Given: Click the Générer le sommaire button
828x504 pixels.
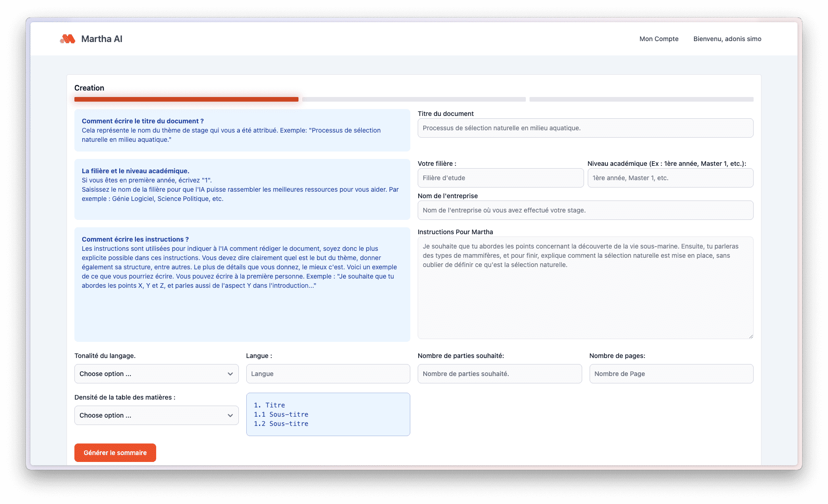Looking at the screenshot, I should point(115,453).
